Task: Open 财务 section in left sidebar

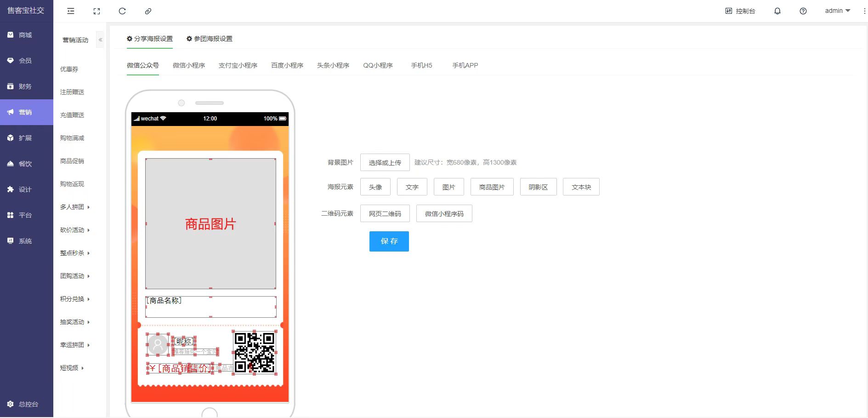Action: [26, 86]
